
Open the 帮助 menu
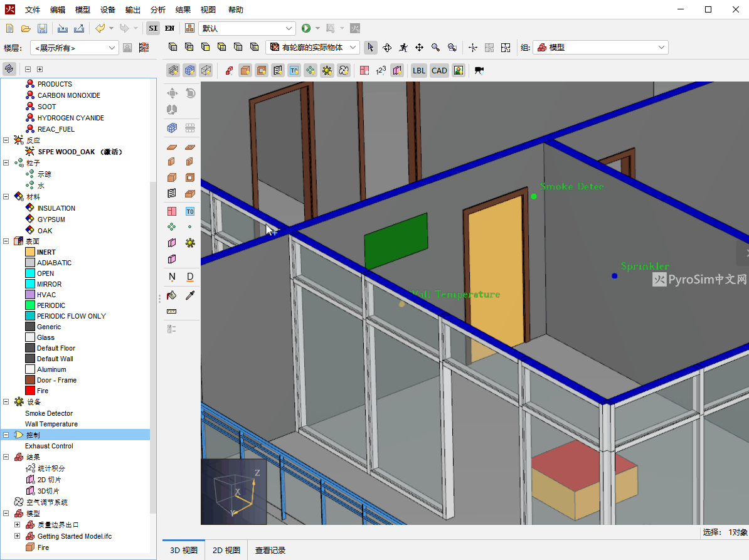click(235, 9)
